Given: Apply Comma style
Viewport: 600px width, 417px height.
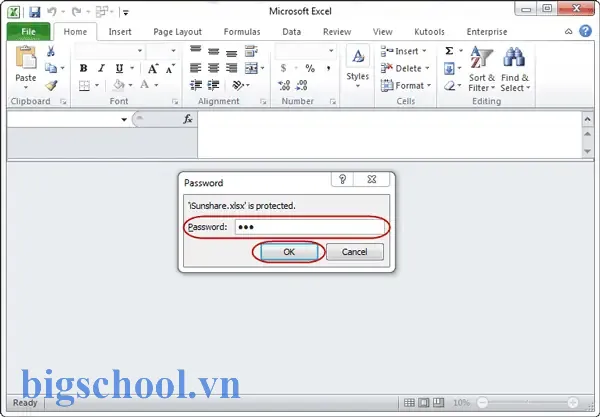Looking at the screenshot, I should [x=328, y=68].
